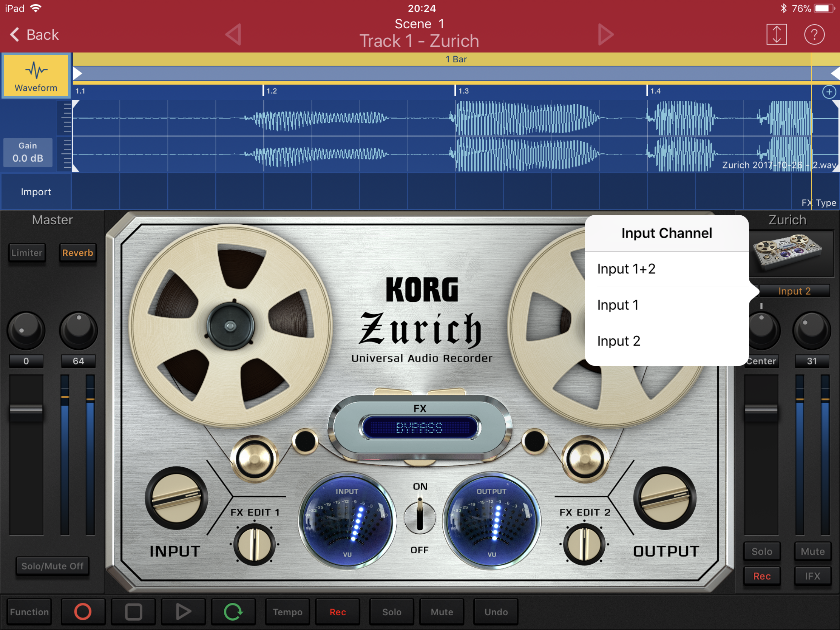Tap the loop start triangle marker

pos(77,73)
